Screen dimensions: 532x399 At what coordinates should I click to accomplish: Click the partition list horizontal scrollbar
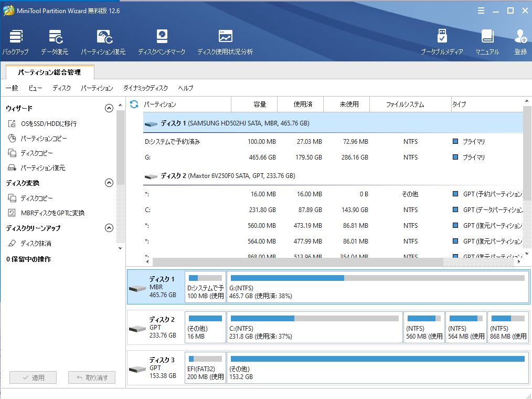[298, 261]
